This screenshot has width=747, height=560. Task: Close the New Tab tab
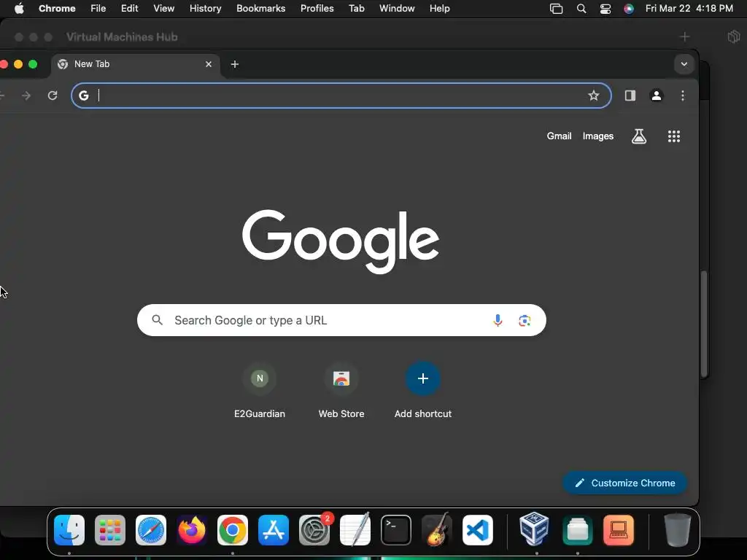(x=208, y=64)
